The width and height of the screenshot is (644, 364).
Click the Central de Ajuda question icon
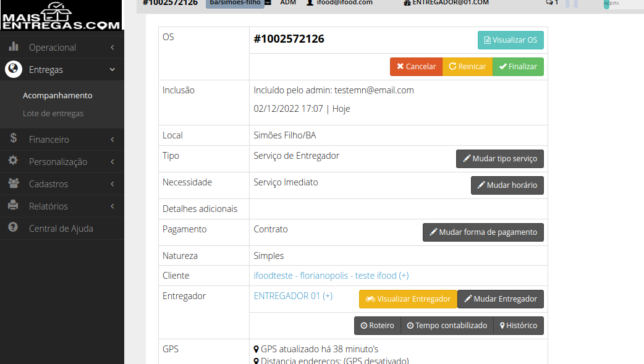(13, 227)
